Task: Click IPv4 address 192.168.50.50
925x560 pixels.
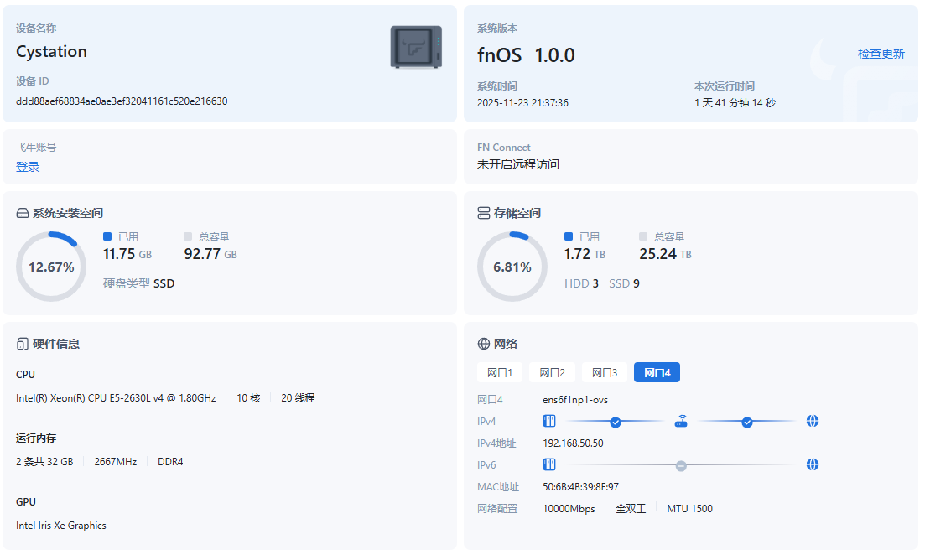Action: (x=573, y=443)
